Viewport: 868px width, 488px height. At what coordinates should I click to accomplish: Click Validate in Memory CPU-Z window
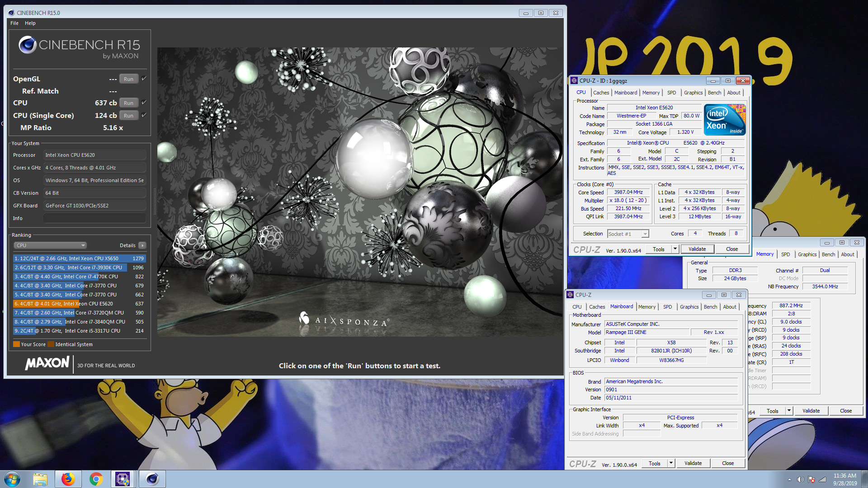click(811, 411)
